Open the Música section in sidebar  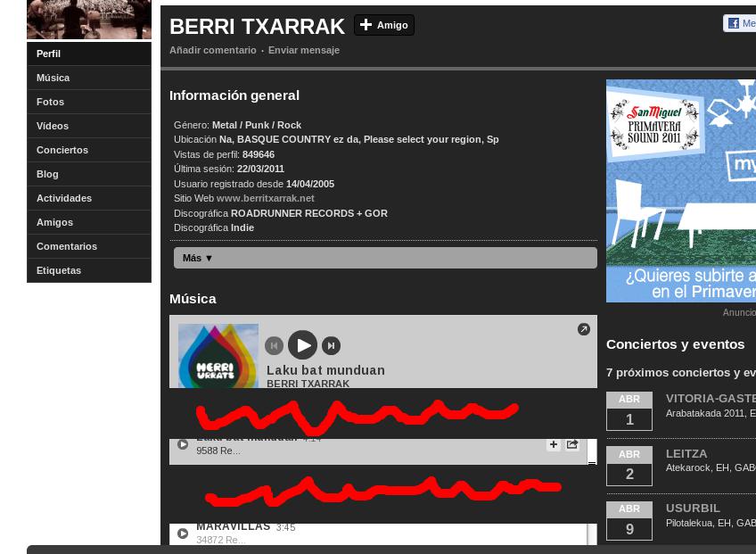(x=53, y=78)
